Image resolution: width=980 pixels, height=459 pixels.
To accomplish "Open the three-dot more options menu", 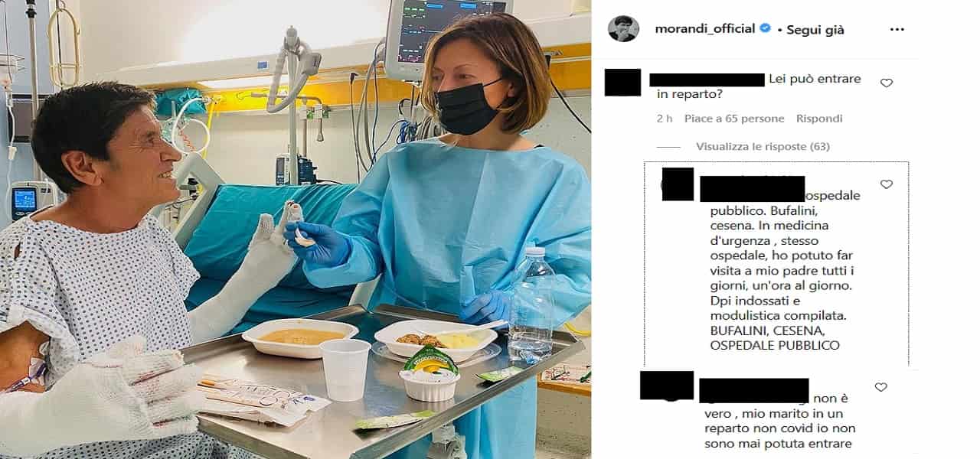I will (x=897, y=30).
